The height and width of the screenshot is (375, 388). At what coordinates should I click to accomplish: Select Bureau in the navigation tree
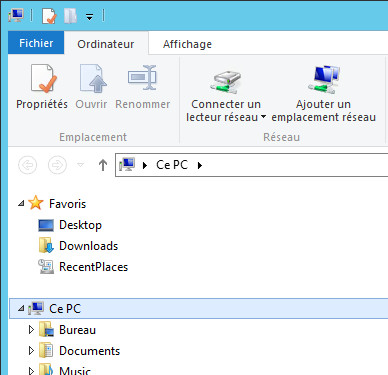click(77, 330)
